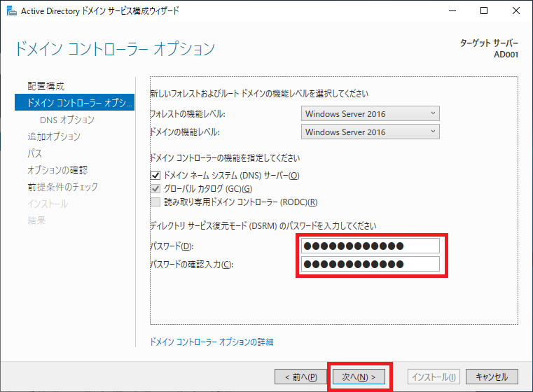Open the ドメイン コントローラー オプションの詳細 link
Screen dimensions: 533x392
pos(212,342)
